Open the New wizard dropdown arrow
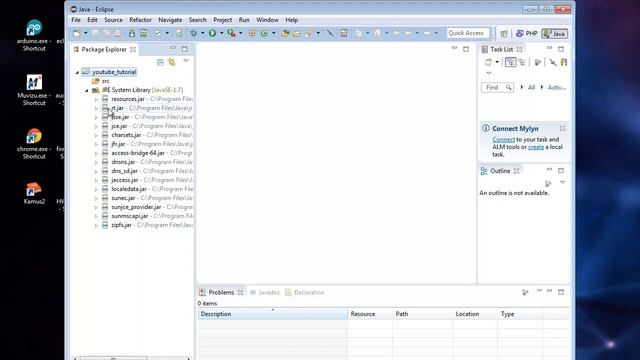Image resolution: width=640 pixels, height=360 pixels. 85,33
